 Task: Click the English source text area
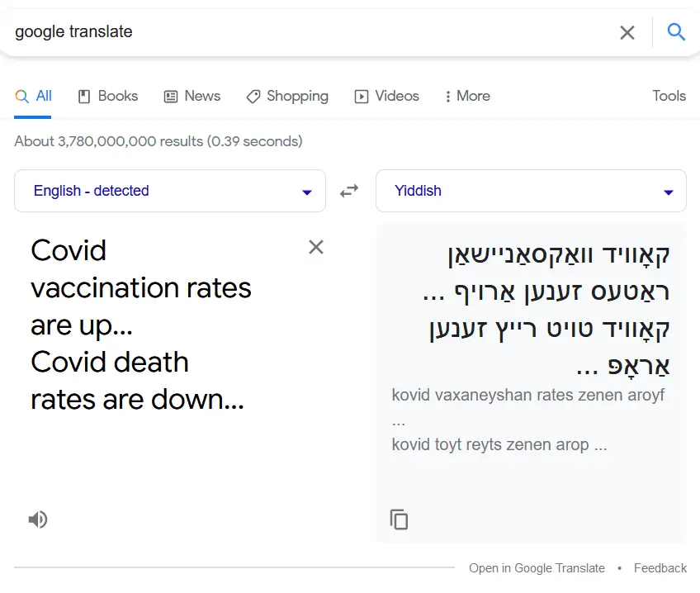click(x=140, y=325)
